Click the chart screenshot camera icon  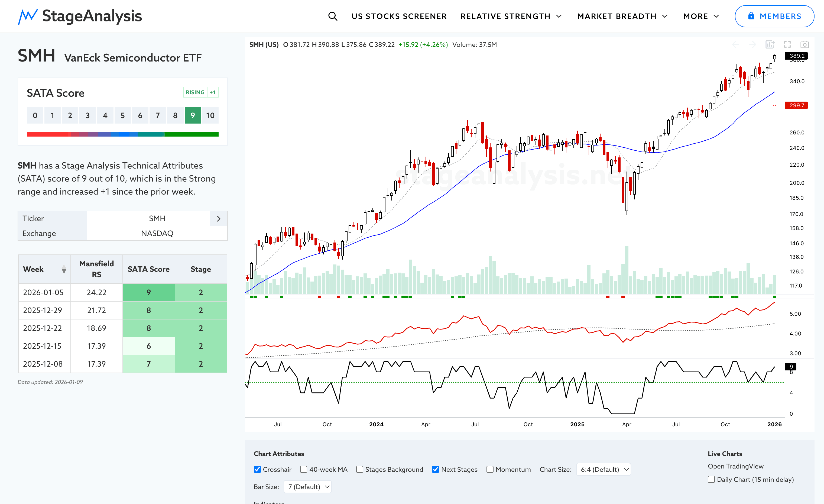tap(804, 44)
